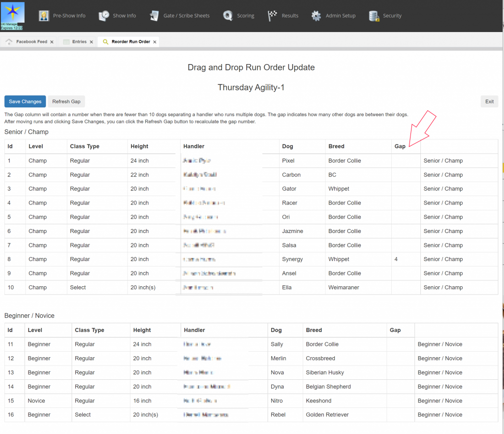Click the Handler column header in Beginner table
Screen dimensions: 504x434
[x=194, y=330]
